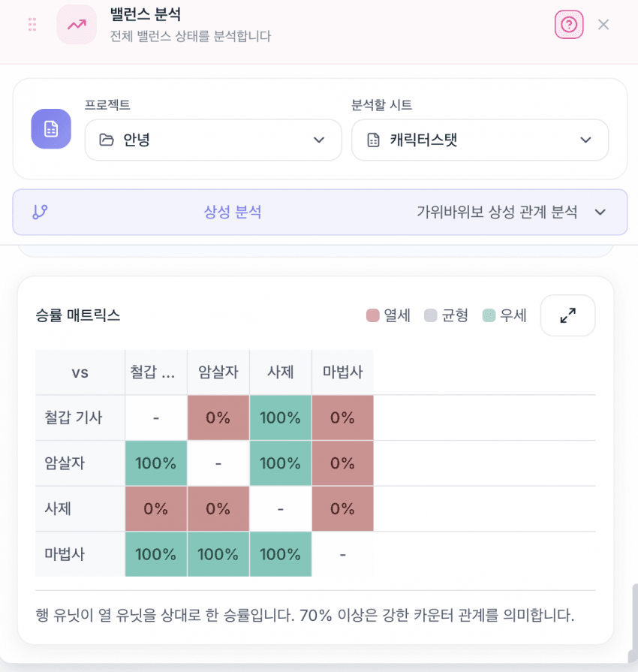Close the 밸런스 분석 panel
The height and width of the screenshot is (672, 638).
pos(603,25)
